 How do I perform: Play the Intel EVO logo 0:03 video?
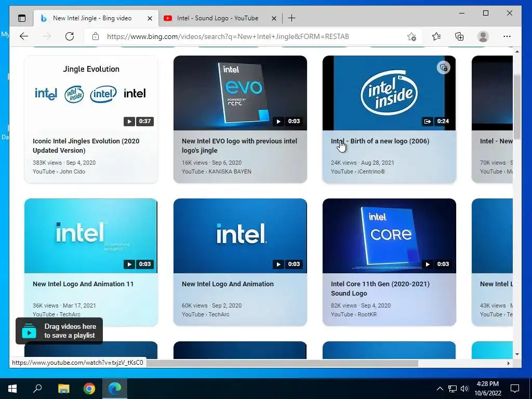point(278,121)
